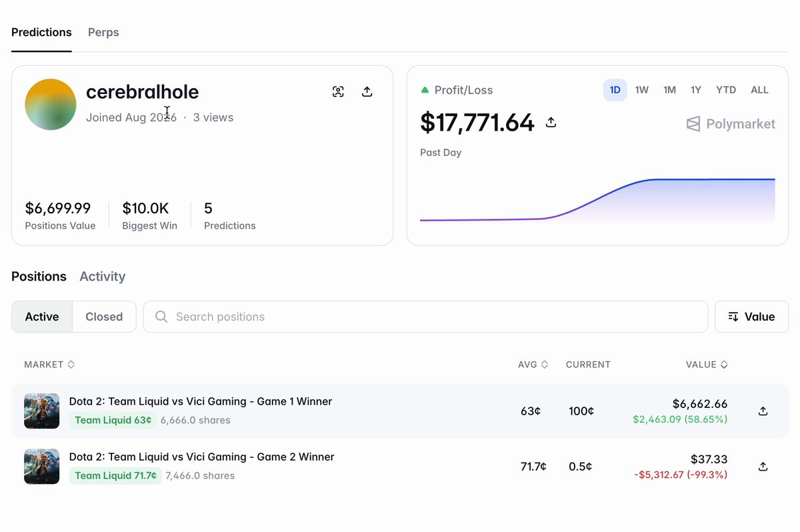This screenshot has height=532, width=800.
Task: Click the profit/loss chart line
Action: click(x=597, y=199)
